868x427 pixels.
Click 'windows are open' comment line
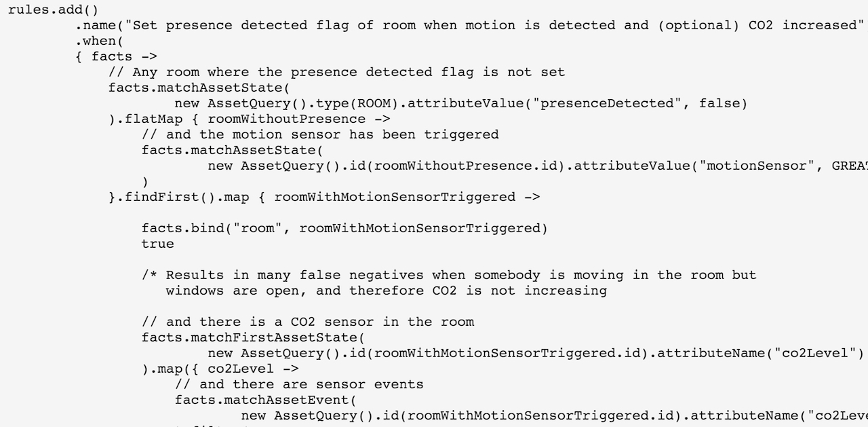pyautogui.click(x=387, y=291)
